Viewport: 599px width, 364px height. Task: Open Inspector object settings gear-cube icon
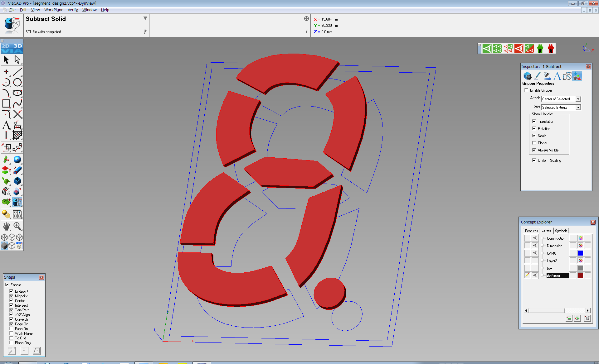click(x=527, y=76)
